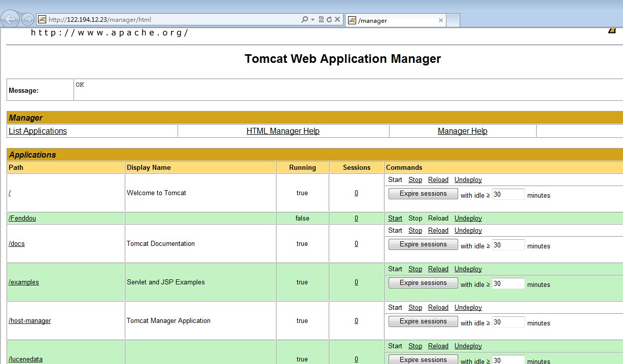Click Stop for the /docs application
This screenshot has width=623, height=364.
pos(415,230)
